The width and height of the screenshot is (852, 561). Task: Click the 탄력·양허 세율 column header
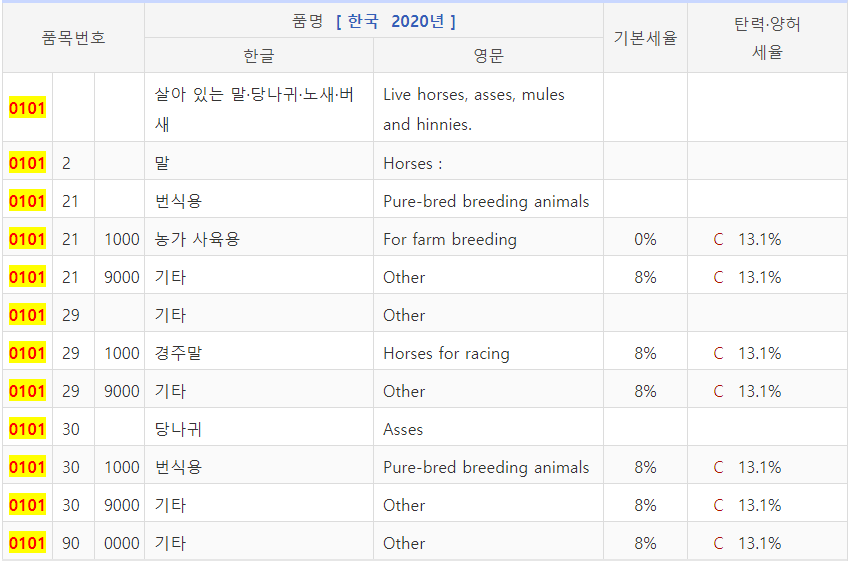[767, 38]
